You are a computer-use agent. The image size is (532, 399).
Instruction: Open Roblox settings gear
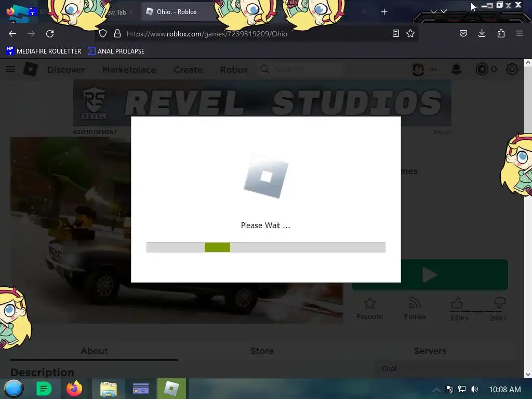point(512,69)
